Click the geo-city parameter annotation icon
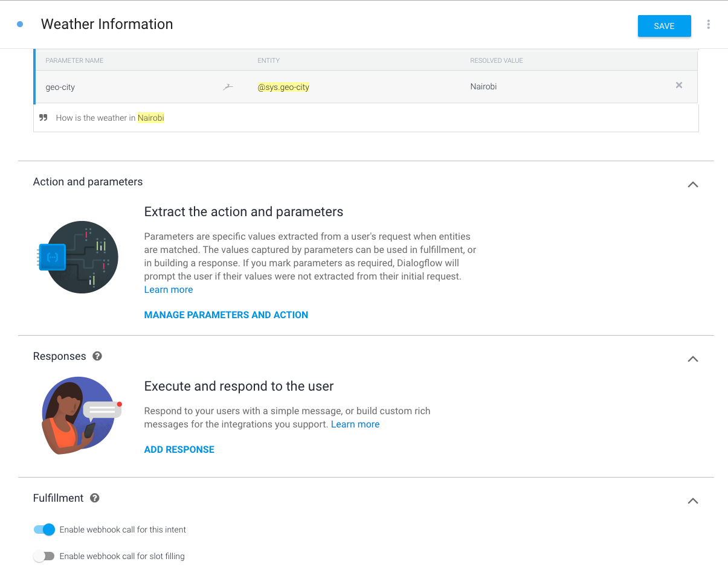728x579 pixels. [228, 87]
